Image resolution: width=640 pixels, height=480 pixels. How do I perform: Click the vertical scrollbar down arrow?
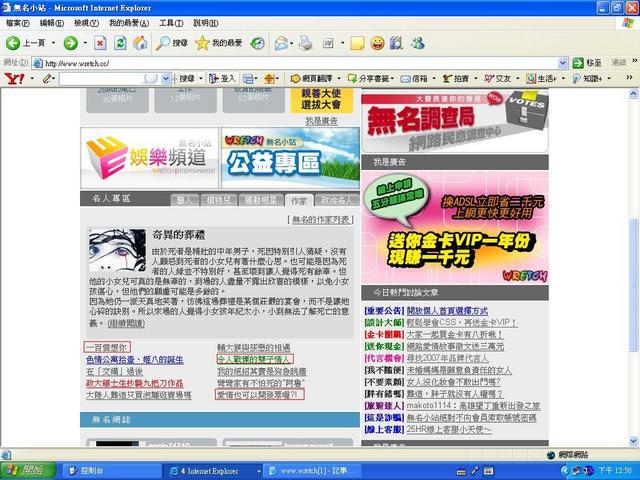[633, 441]
